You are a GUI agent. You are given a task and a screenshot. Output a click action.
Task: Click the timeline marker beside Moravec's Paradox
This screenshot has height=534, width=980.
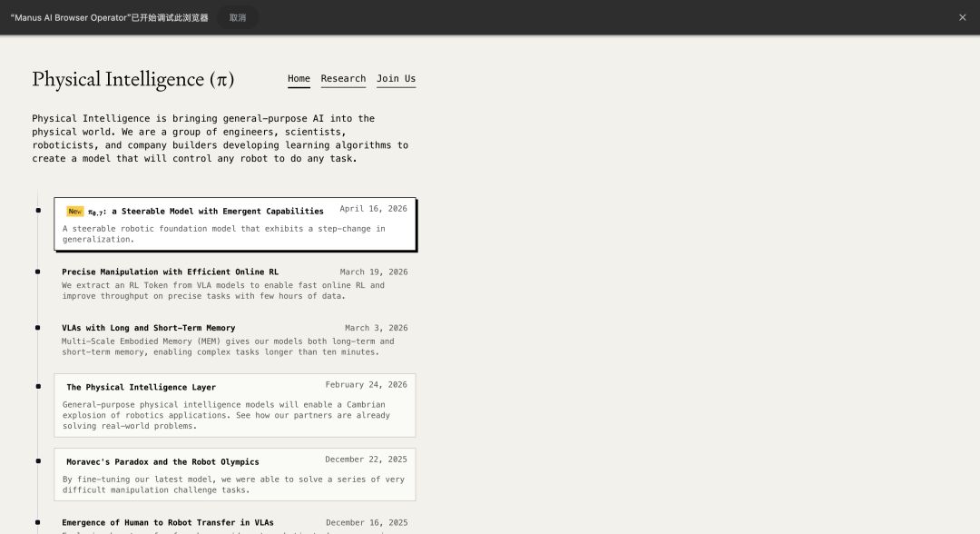[x=38, y=461]
